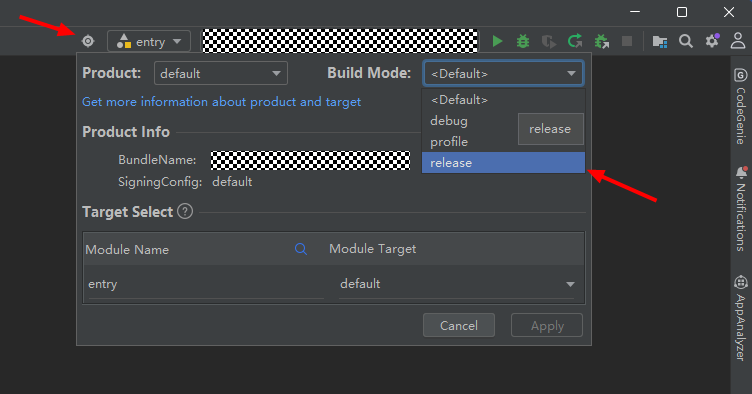Click the Module Name column header

[127, 249]
